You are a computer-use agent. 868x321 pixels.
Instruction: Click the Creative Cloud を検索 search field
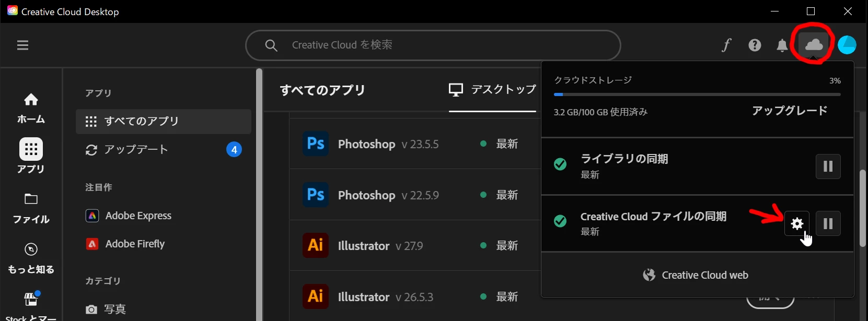pyautogui.click(x=433, y=45)
